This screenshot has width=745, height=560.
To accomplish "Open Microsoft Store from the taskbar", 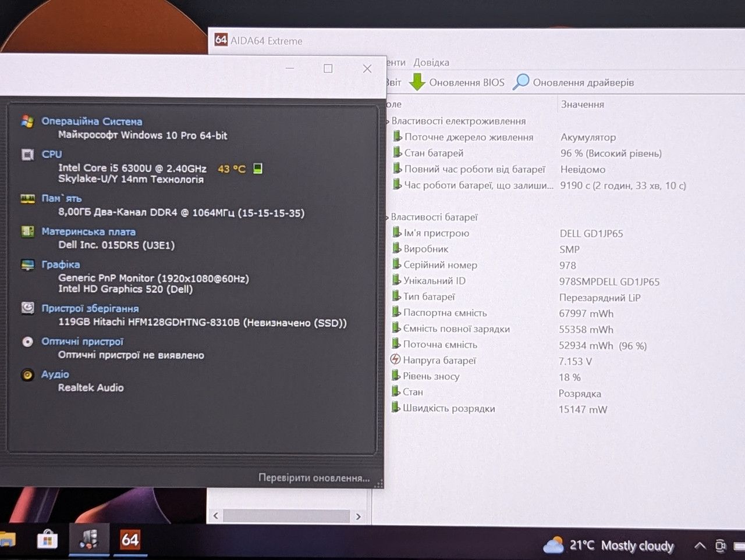I will click(x=47, y=540).
